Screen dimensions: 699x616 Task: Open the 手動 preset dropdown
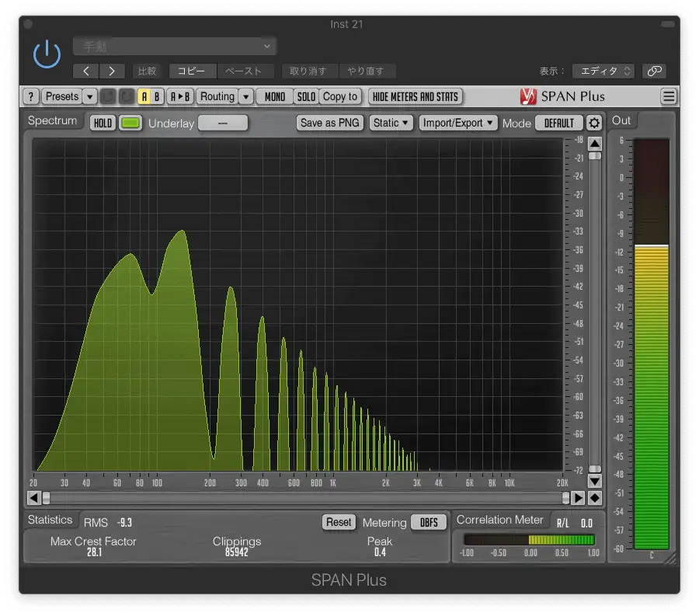pyautogui.click(x=175, y=46)
